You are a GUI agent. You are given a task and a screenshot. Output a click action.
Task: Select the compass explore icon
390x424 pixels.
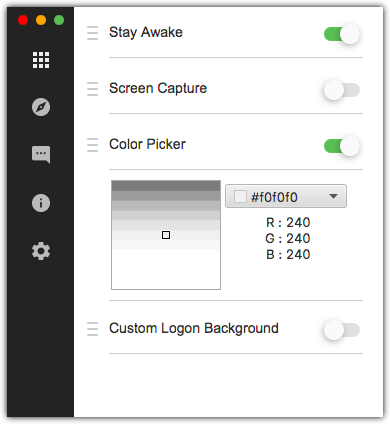pos(41,107)
